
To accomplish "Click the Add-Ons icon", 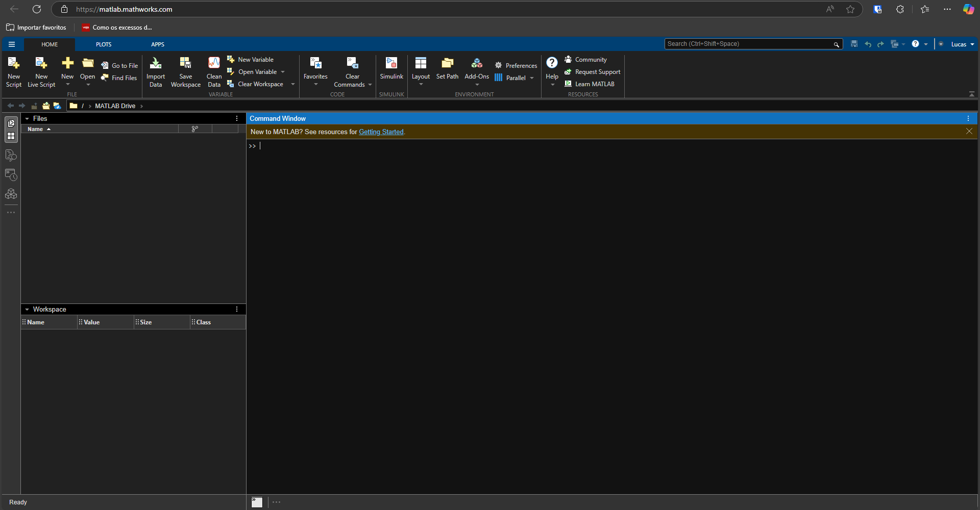I will tap(477, 63).
